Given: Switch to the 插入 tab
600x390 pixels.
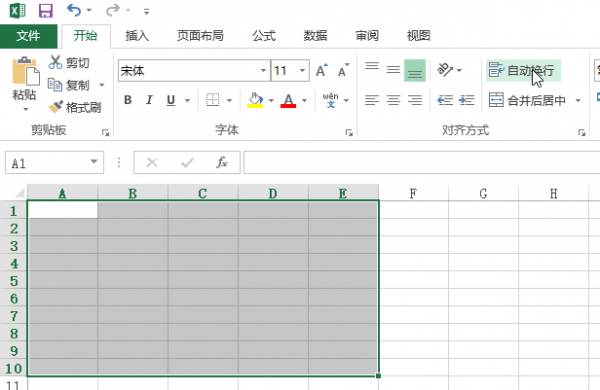Looking at the screenshot, I should click(x=137, y=36).
